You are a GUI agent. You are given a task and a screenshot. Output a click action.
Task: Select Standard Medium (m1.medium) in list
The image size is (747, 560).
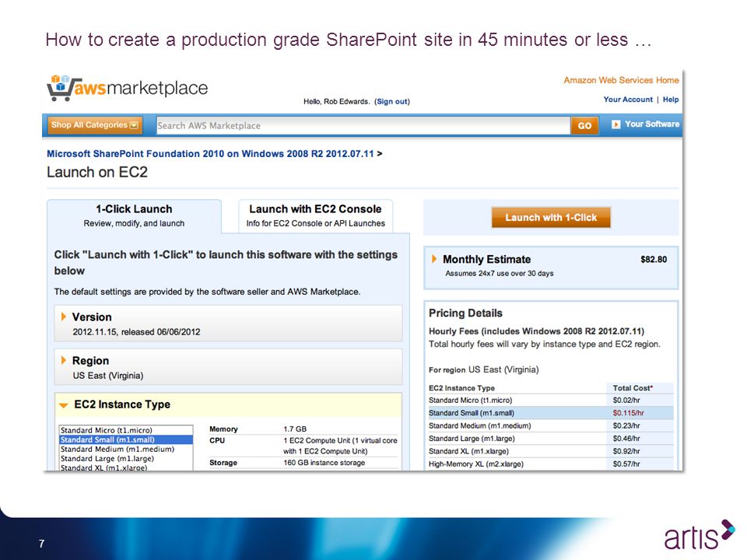click(126, 449)
